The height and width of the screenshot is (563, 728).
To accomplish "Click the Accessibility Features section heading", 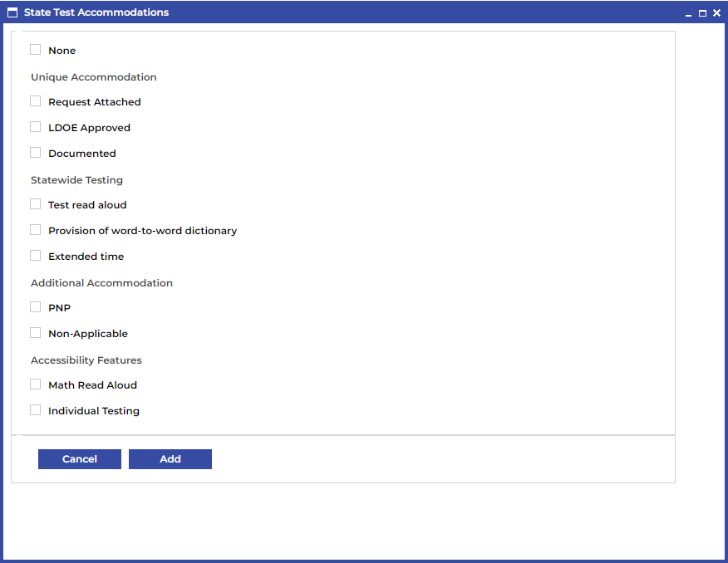I will coord(86,360).
